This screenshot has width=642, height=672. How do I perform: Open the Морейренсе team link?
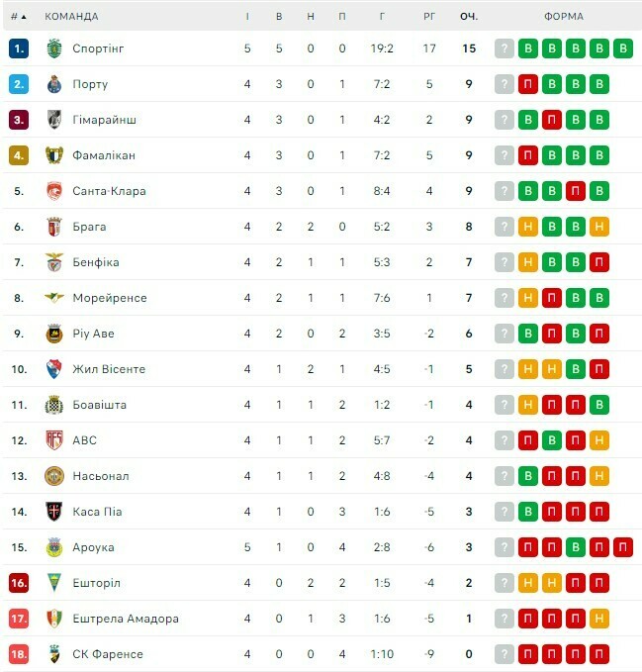(109, 298)
